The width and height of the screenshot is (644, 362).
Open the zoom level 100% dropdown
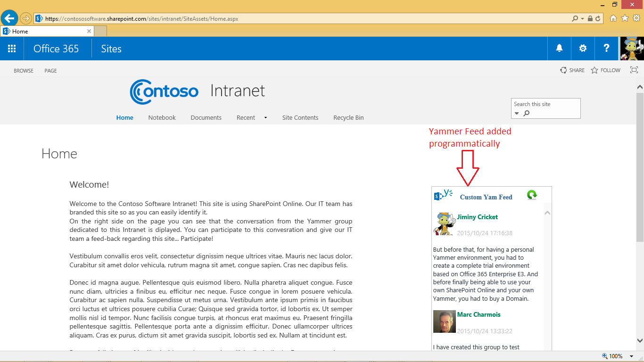[633, 356]
